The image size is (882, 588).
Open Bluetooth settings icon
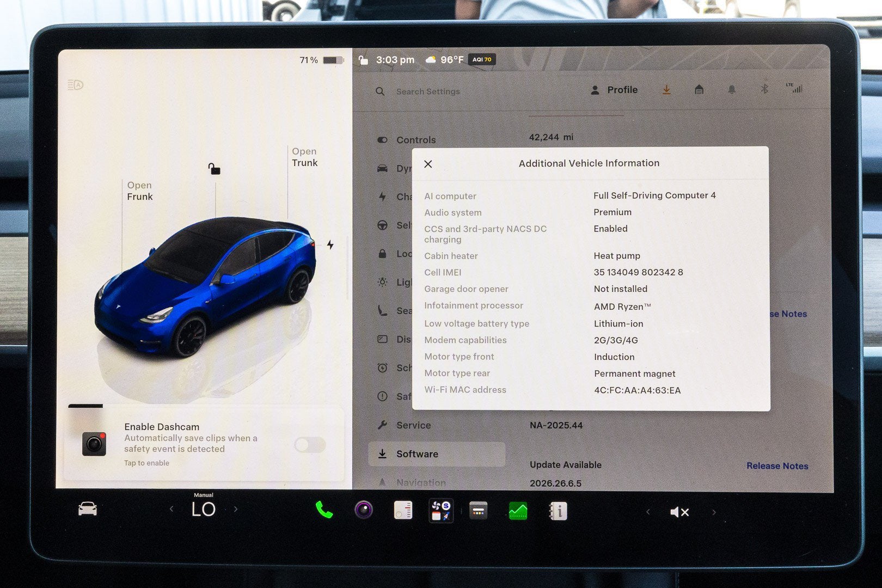pyautogui.click(x=764, y=89)
